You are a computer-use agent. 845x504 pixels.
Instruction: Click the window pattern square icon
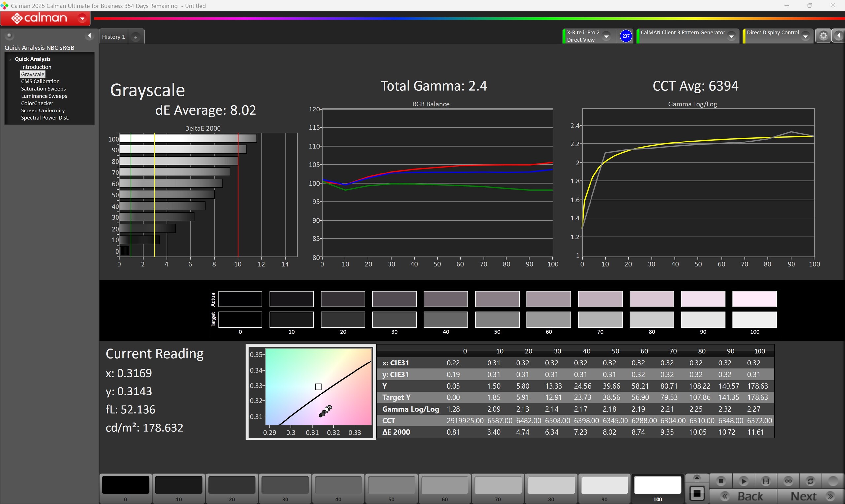(697, 493)
